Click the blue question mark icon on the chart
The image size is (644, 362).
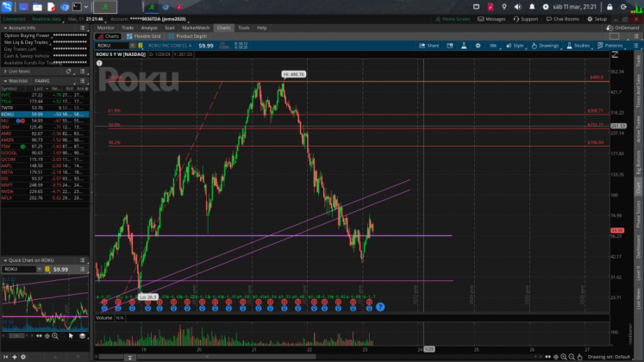point(380,307)
